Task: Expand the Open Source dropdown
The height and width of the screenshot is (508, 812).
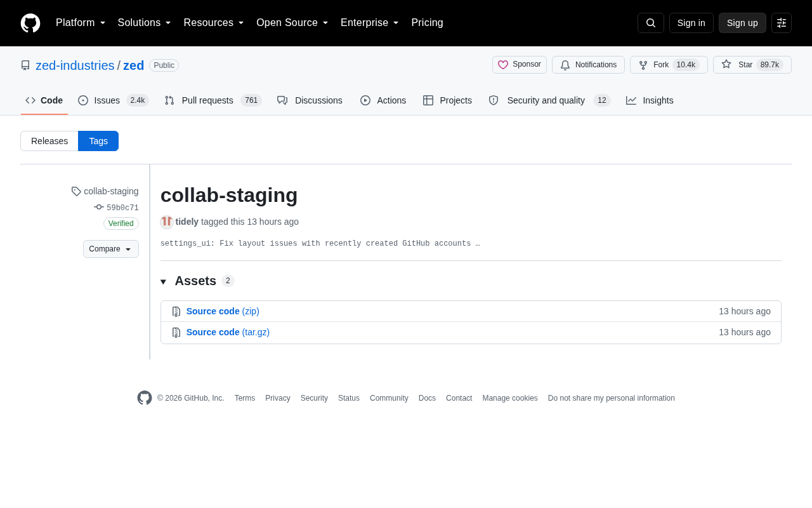Action: pyautogui.click(x=292, y=23)
